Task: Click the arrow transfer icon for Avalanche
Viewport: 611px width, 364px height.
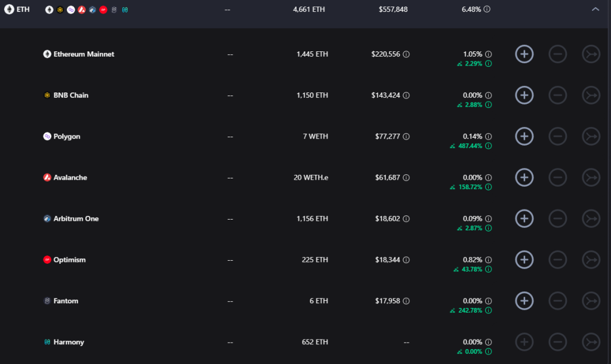Action: coord(591,177)
